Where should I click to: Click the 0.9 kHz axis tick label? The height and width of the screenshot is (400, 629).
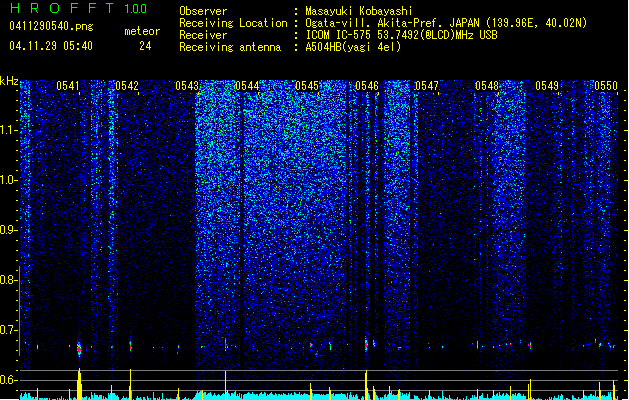[x=8, y=230]
